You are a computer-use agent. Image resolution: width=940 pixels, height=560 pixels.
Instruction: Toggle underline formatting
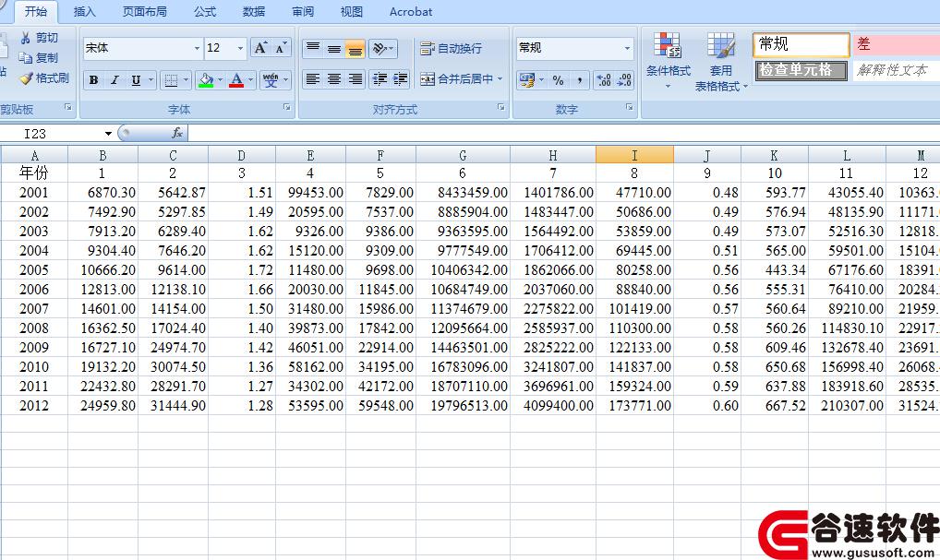click(136, 79)
